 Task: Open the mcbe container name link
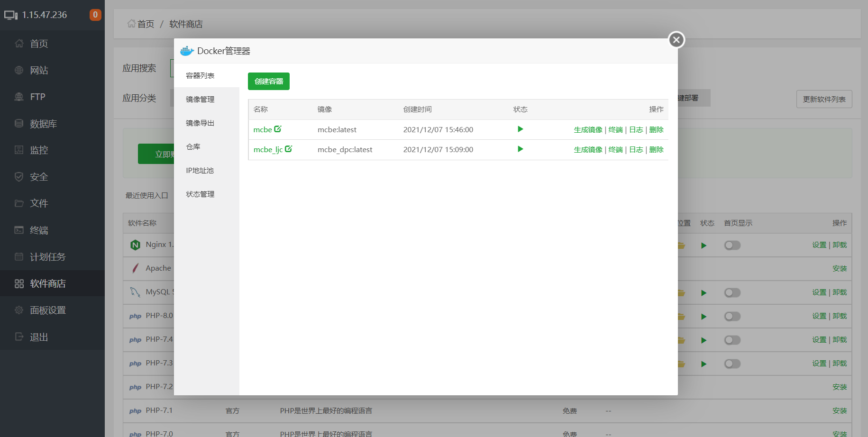pyautogui.click(x=263, y=129)
